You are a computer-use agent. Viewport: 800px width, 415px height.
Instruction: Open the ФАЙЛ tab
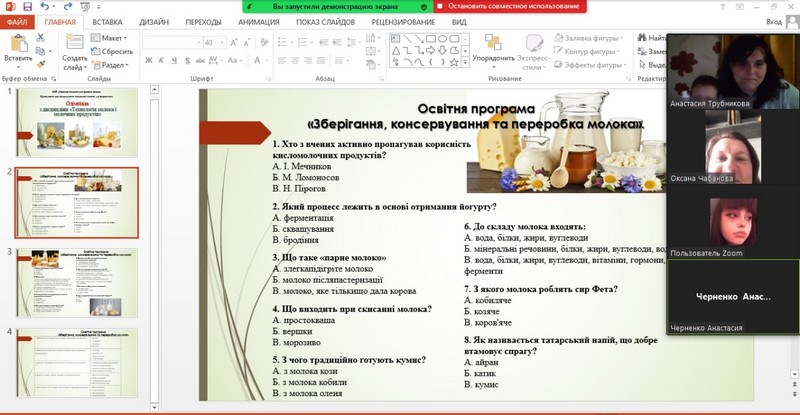[17, 22]
